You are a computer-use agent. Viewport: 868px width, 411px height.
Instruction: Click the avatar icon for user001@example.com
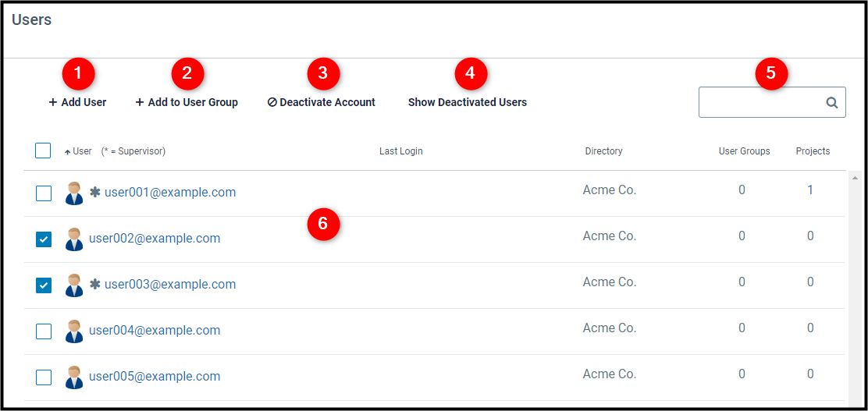click(73, 193)
